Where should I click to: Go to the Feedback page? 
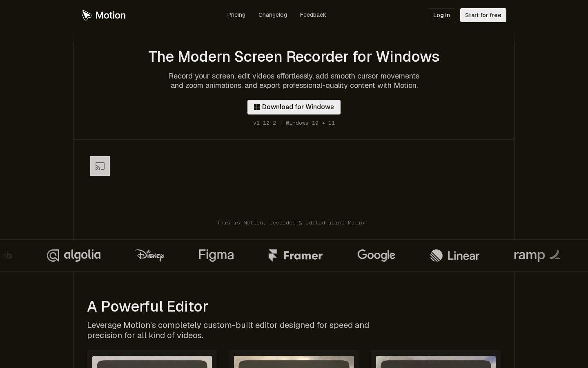tap(313, 15)
